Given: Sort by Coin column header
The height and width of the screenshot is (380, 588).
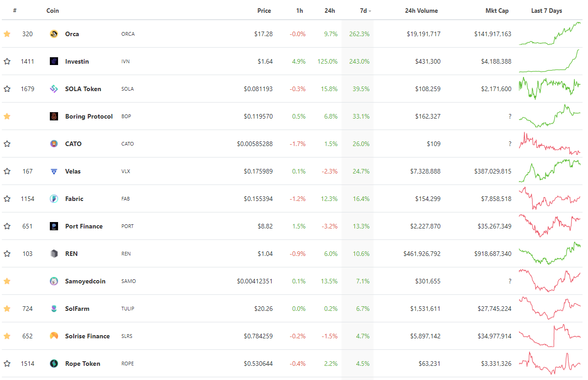Looking at the screenshot, I should click(x=53, y=11).
